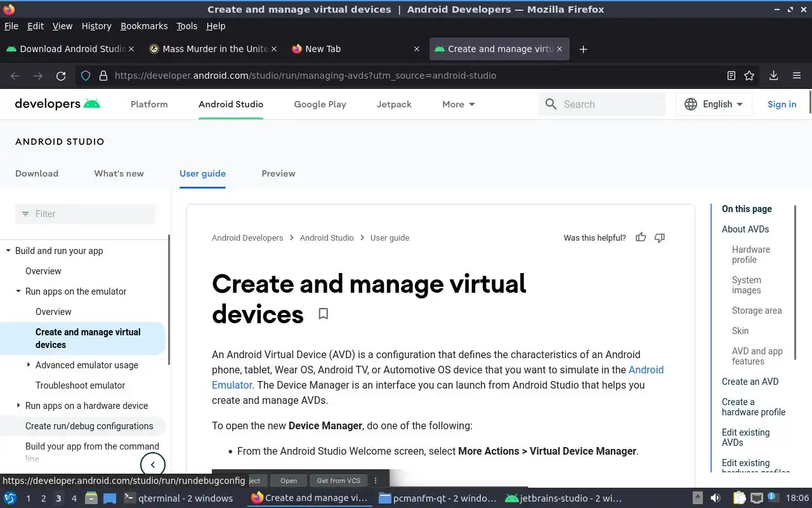812x508 pixels.
Task: Give thumbs down to this page
Action: pos(660,237)
